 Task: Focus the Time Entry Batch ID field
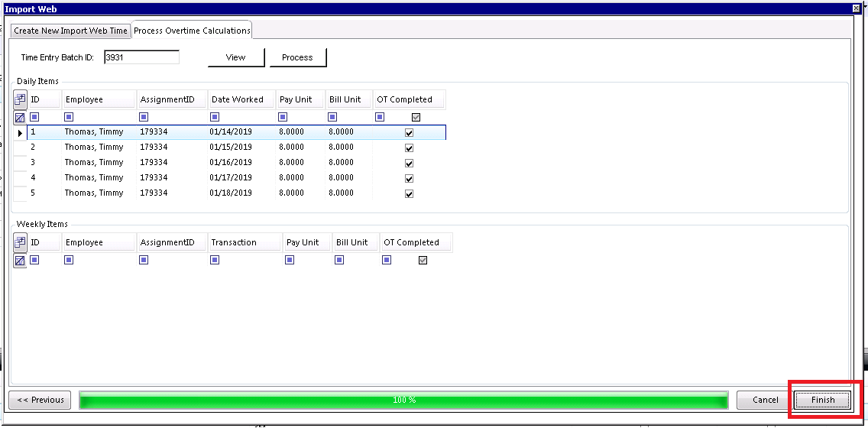coord(141,57)
